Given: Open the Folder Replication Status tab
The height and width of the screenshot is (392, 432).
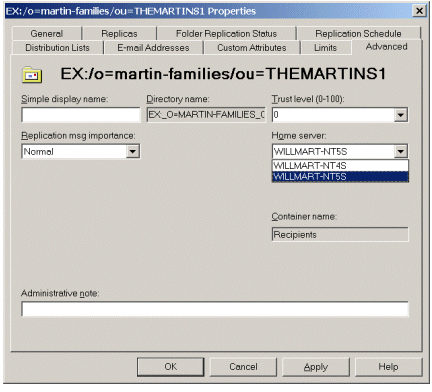Looking at the screenshot, I should coord(226,34).
